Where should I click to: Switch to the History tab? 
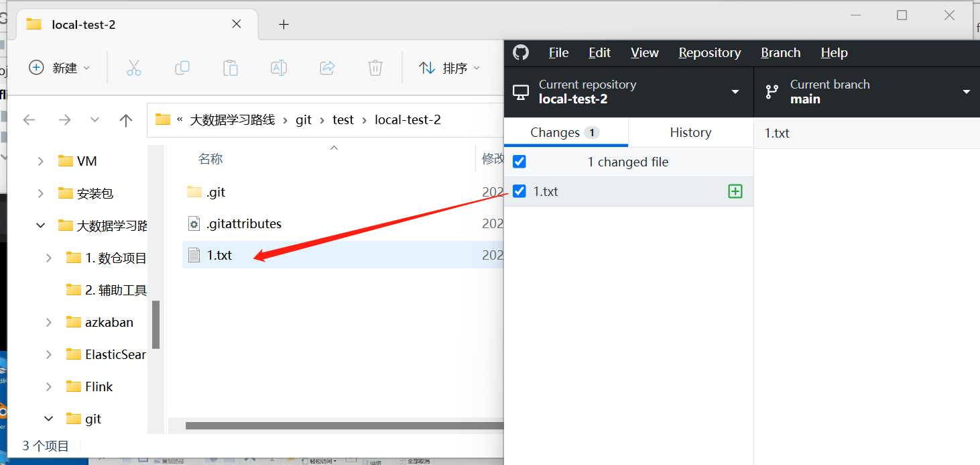690,132
